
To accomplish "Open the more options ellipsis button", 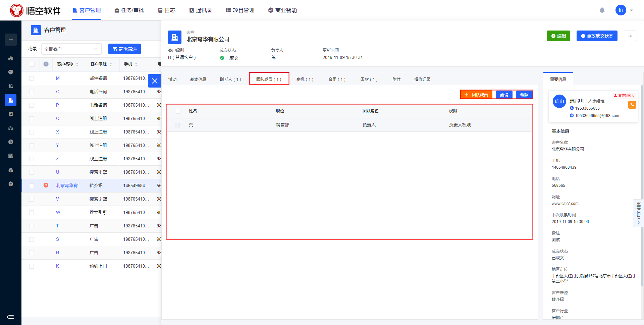I will [630, 36].
